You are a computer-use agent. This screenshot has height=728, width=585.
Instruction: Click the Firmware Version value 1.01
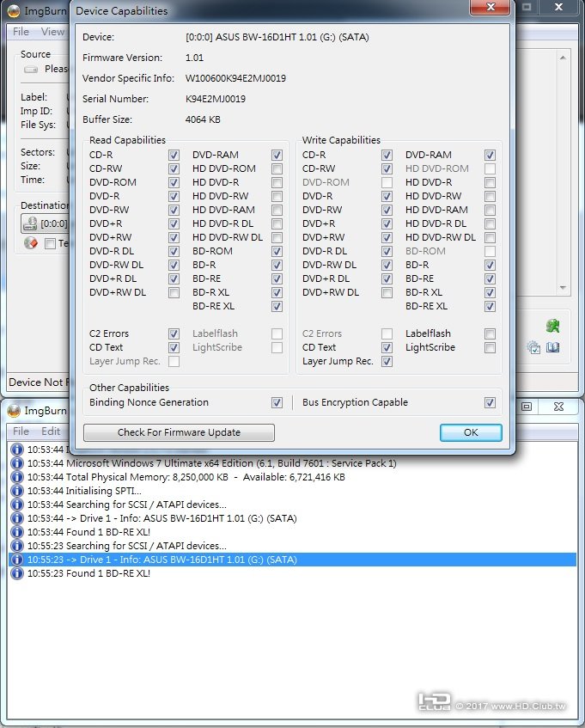point(194,58)
